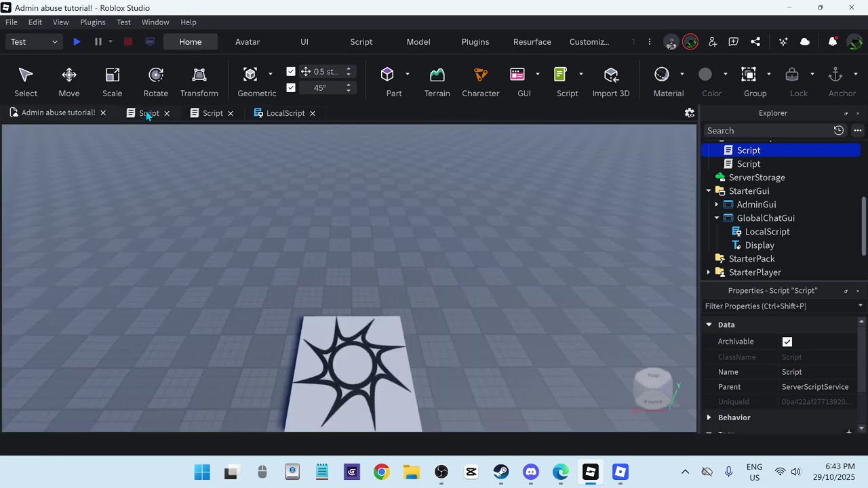This screenshot has height=488, width=868.
Task: Click the Explorer search history icon
Action: point(839,131)
